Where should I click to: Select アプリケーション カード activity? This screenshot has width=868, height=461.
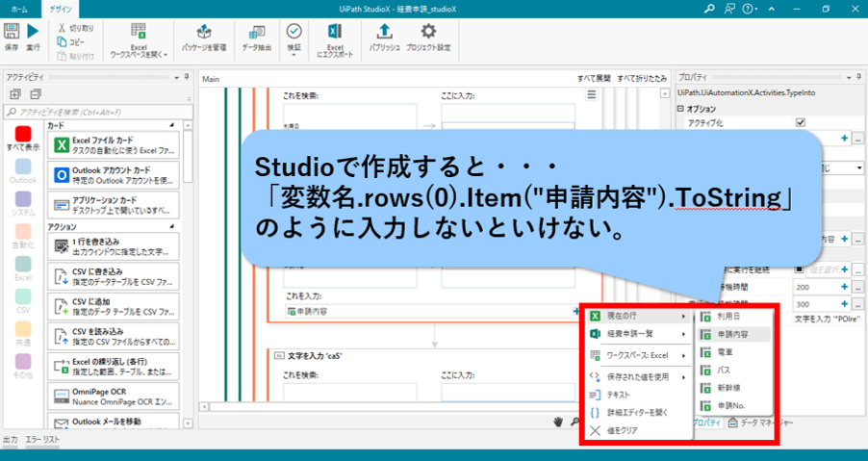(114, 205)
